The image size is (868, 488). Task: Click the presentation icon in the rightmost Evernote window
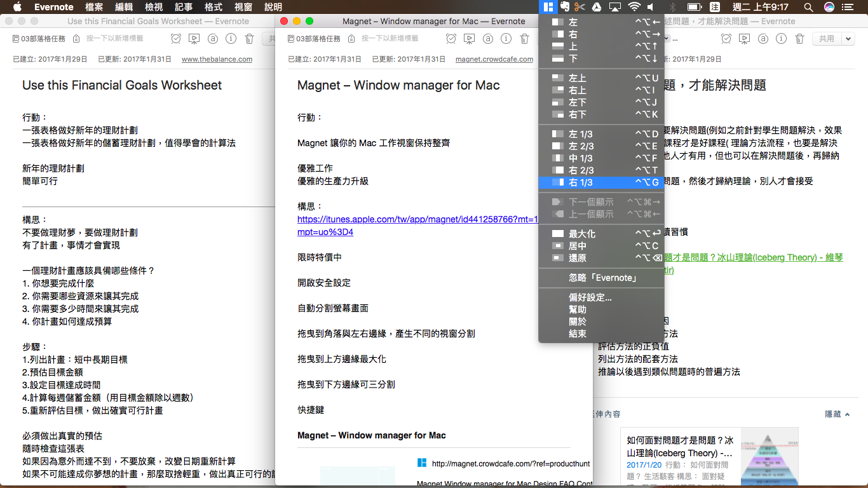[x=745, y=39]
